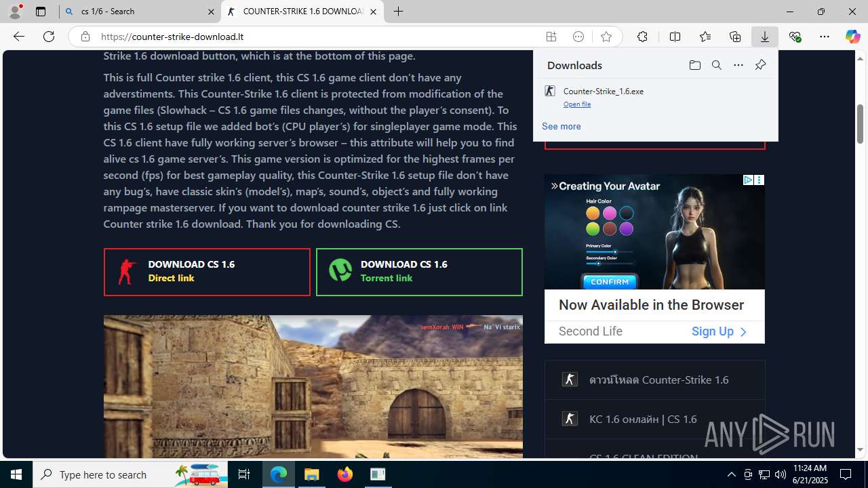The width and height of the screenshot is (868, 488).
Task: Reload the page with Refresh icon
Action: pos(49,37)
